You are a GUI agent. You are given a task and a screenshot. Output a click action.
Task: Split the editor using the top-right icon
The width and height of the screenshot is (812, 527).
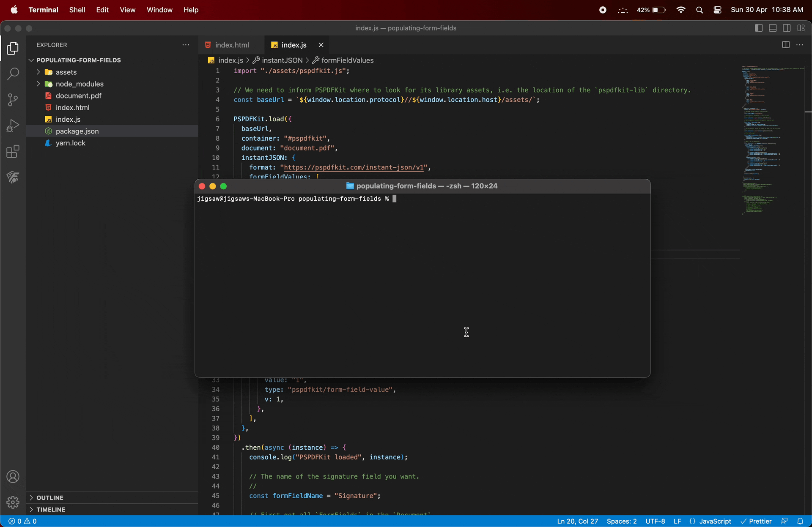click(x=786, y=44)
